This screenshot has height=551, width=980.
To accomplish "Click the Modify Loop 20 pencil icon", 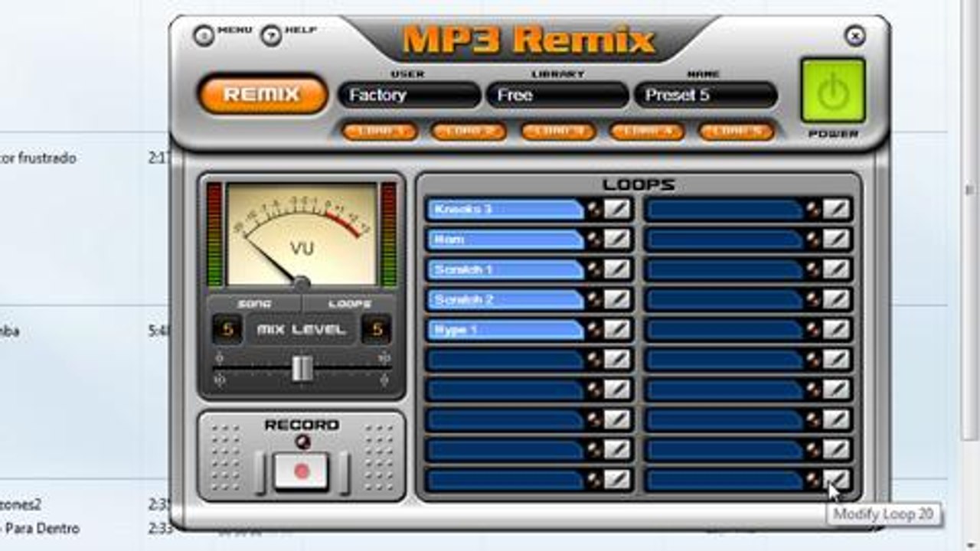I will coord(837,480).
